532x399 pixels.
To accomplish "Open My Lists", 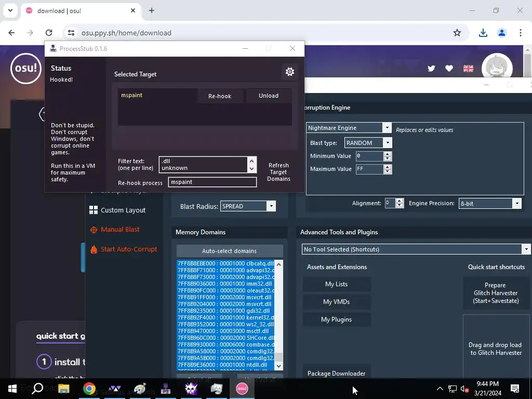I will pos(336,284).
